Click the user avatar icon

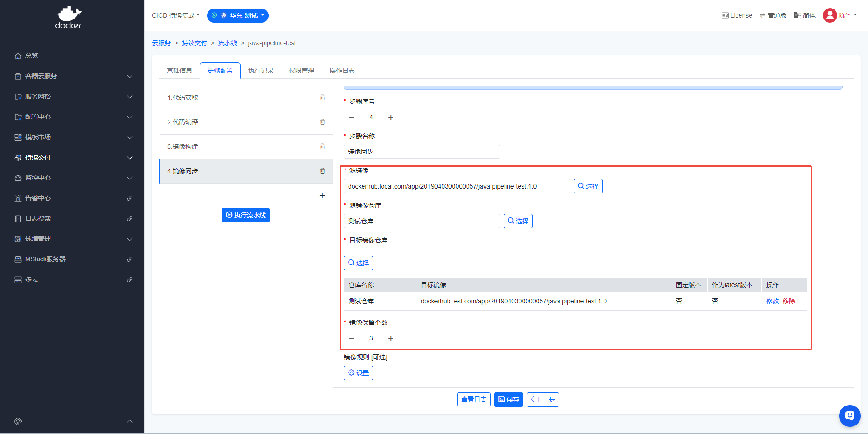830,15
